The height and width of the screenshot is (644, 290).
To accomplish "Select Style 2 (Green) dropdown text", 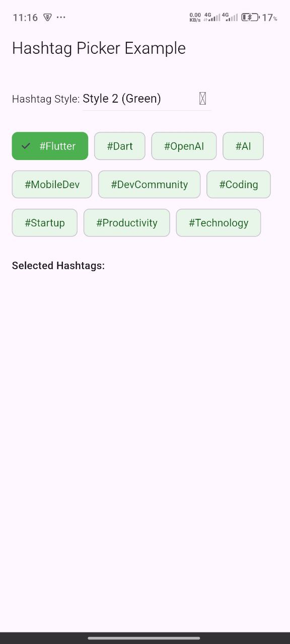I will coord(122,99).
